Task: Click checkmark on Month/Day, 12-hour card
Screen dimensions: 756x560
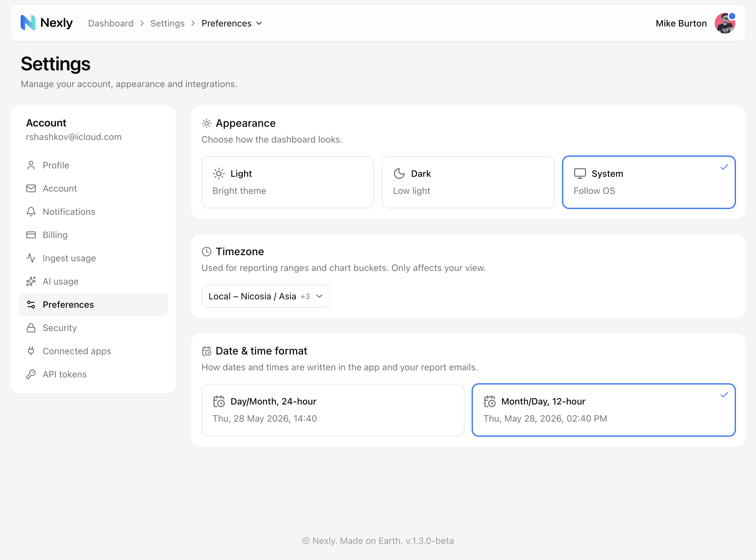Action: (x=724, y=395)
